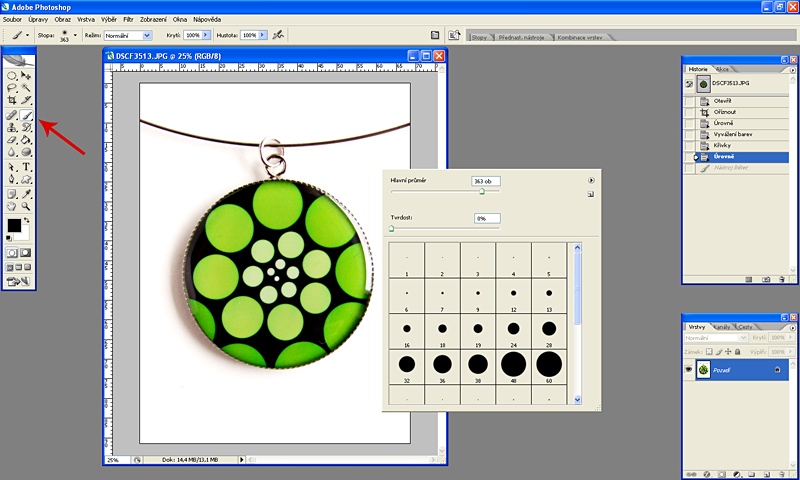Select the Brush tool in the toolbox
Image resolution: width=800 pixels, height=480 pixels.
pos(26,115)
